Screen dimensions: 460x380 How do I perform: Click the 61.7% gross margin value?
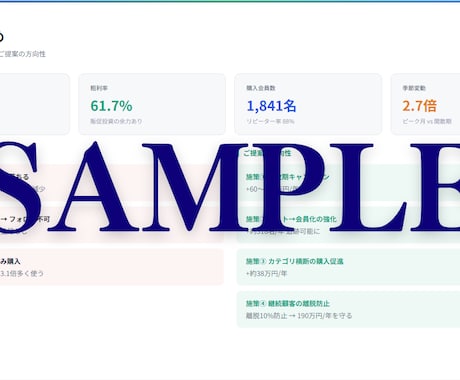pyautogui.click(x=111, y=106)
